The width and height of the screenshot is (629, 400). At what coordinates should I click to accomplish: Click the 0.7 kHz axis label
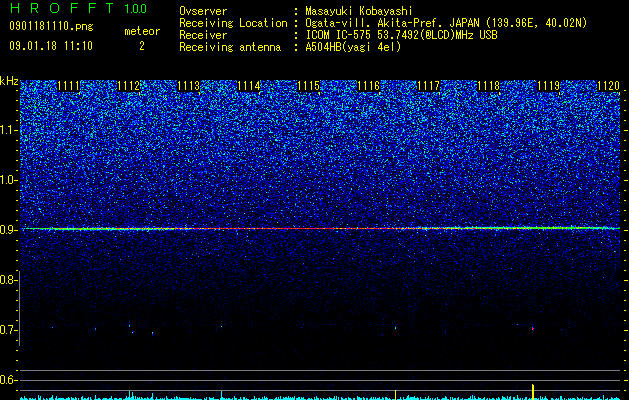pos(7,330)
